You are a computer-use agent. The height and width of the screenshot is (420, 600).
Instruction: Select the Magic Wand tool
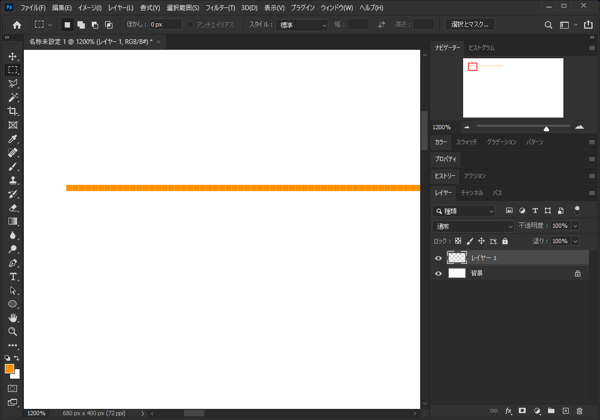point(13,98)
